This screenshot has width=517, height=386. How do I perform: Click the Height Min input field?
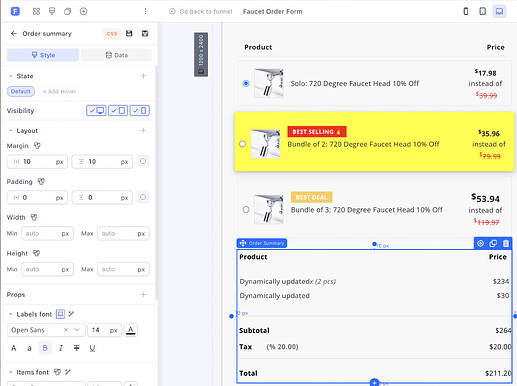point(47,269)
